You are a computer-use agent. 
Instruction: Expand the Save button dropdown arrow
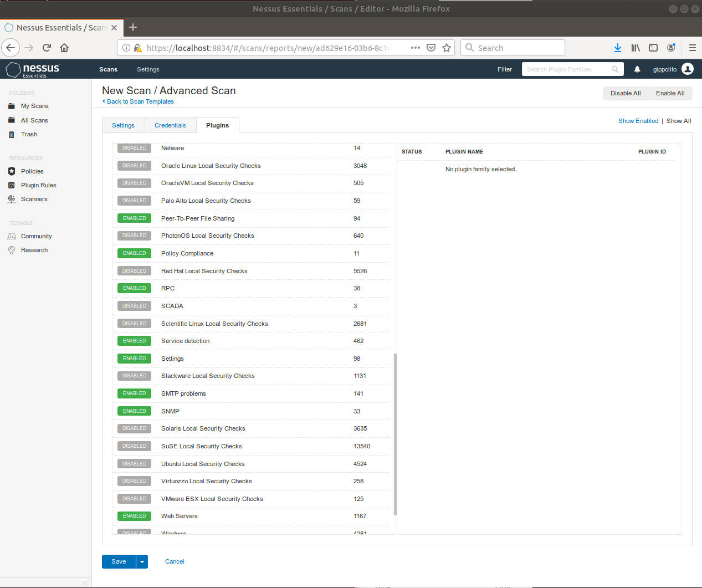point(142,561)
